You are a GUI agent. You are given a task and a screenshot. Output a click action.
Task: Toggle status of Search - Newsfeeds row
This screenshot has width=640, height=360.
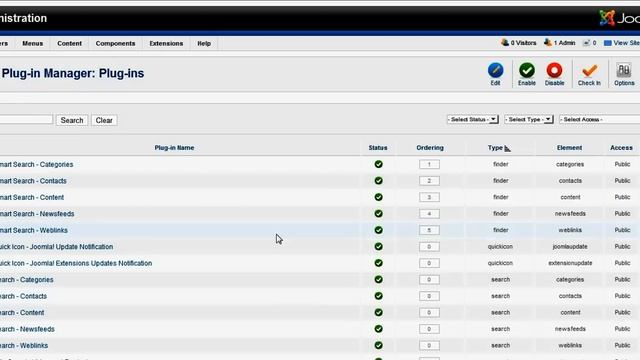pos(378,329)
